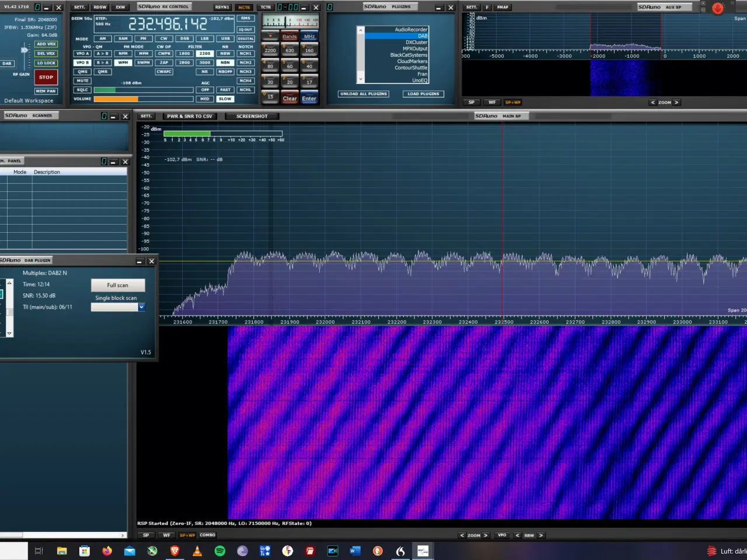Click the STOP button

pos(46,77)
